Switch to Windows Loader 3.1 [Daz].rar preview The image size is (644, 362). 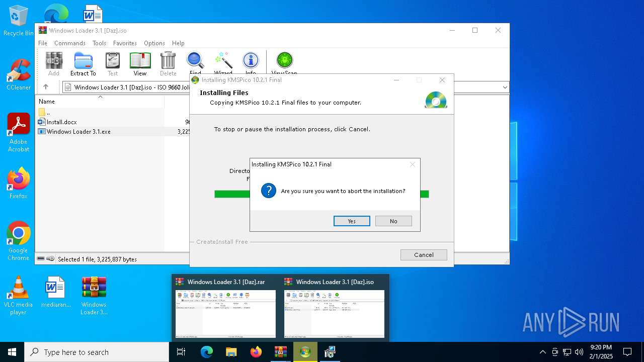click(225, 308)
